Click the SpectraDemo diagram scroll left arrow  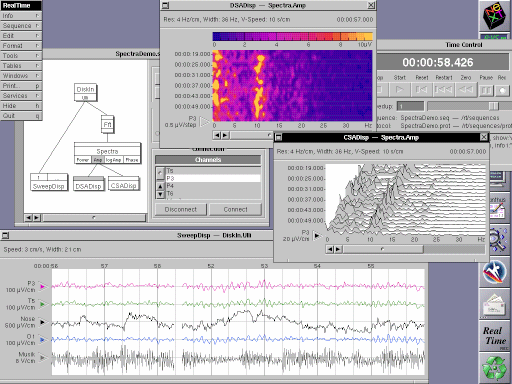click(29, 218)
